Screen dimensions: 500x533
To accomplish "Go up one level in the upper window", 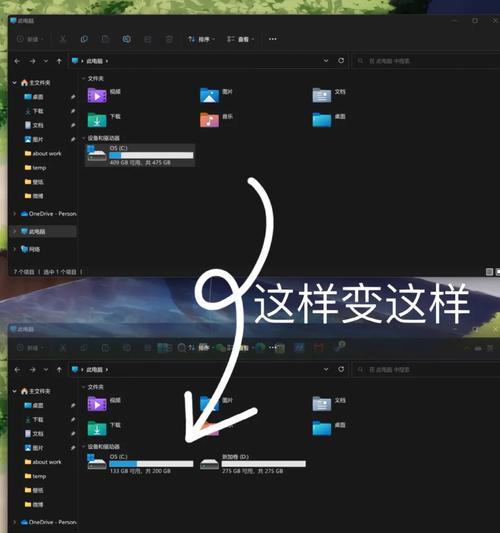I will pos(59,61).
